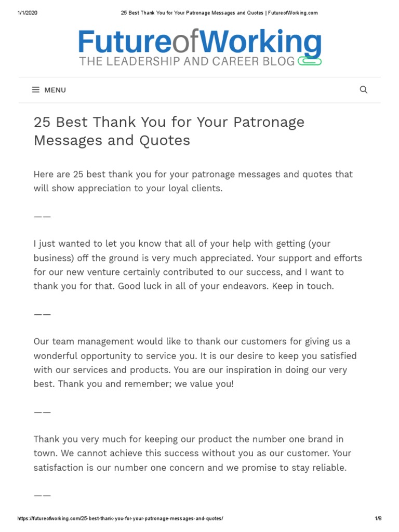Screen dimensions: 399x532
Task: Click the 1/8 page number indicator
Action: pyautogui.click(x=378, y=518)
